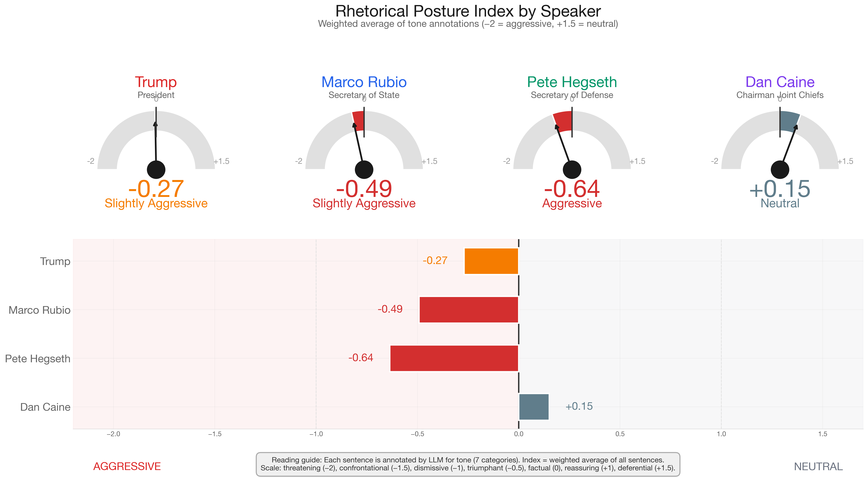Click the red Marco Rubio bar
Image resolution: width=868 pixels, height=477 pixels.
(468, 310)
